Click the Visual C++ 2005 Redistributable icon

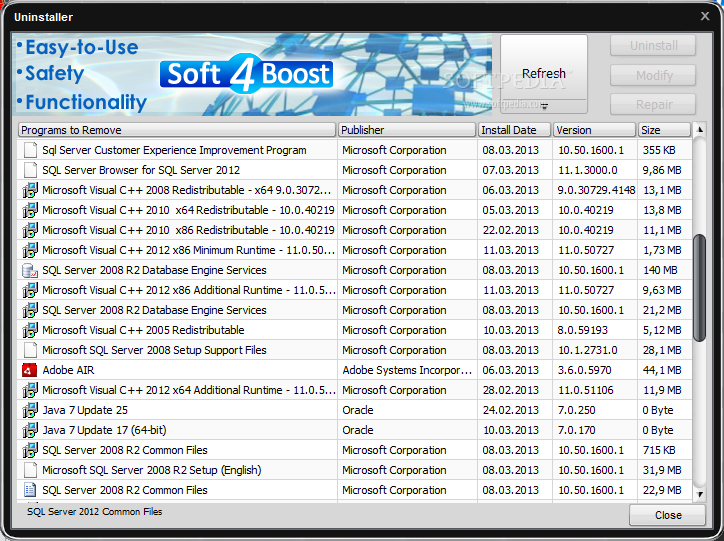pos(30,330)
